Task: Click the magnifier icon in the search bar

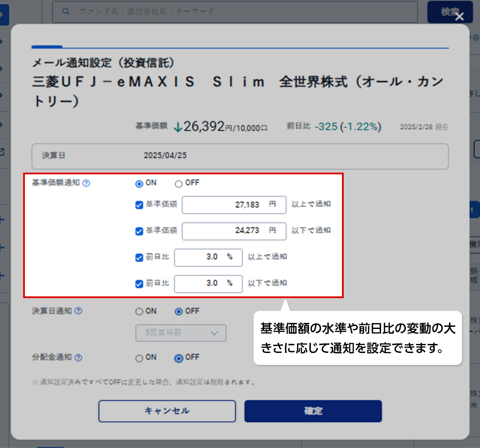Action: (66, 11)
